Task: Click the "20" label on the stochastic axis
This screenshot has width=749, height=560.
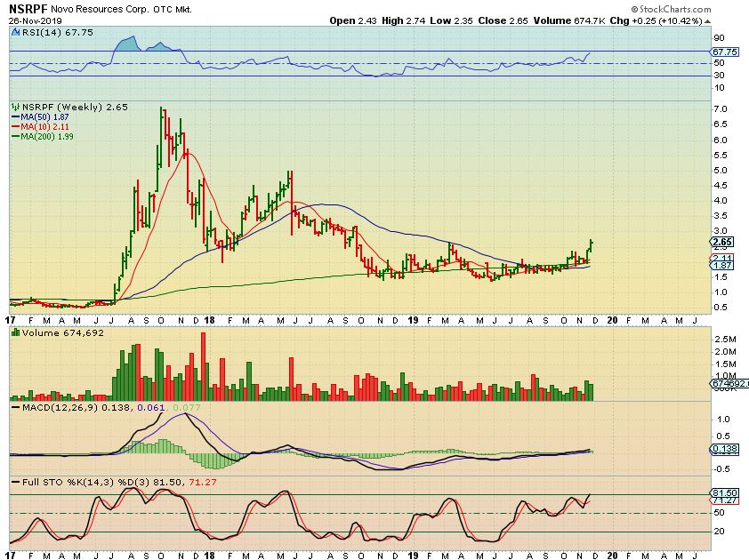Action: (719, 532)
